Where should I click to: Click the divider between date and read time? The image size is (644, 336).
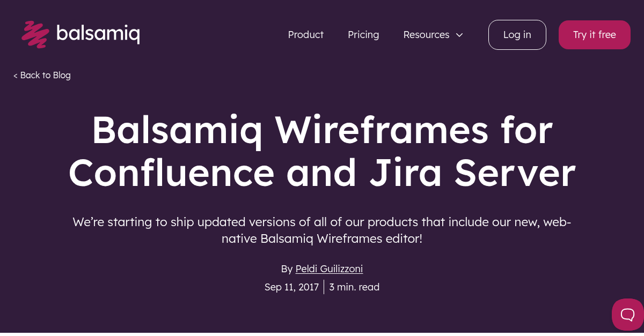coord(324,287)
